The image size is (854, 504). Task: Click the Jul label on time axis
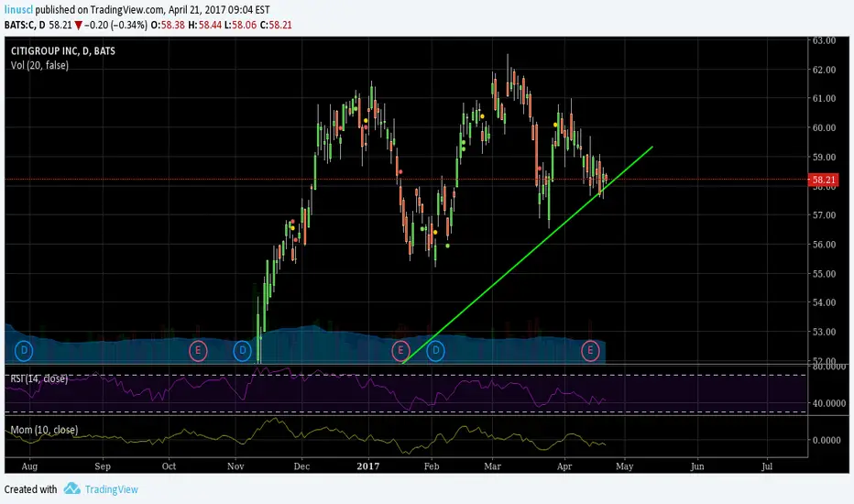coord(767,466)
